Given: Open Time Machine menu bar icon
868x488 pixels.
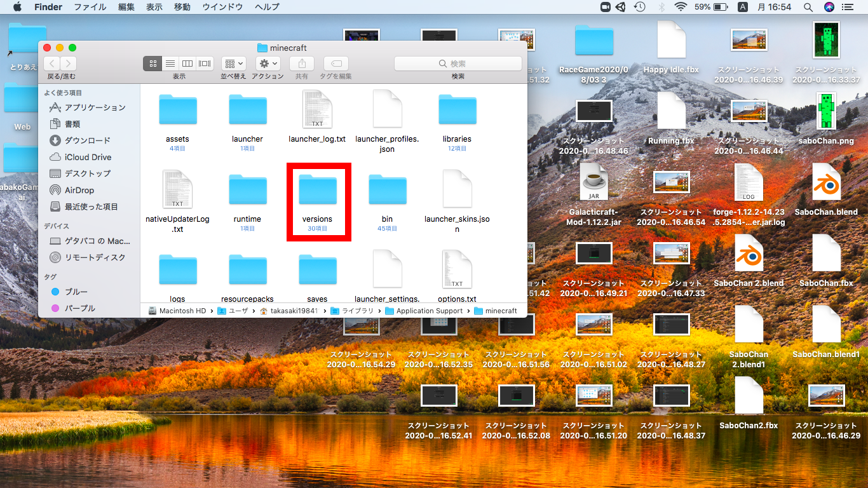Looking at the screenshot, I should [x=640, y=7].
